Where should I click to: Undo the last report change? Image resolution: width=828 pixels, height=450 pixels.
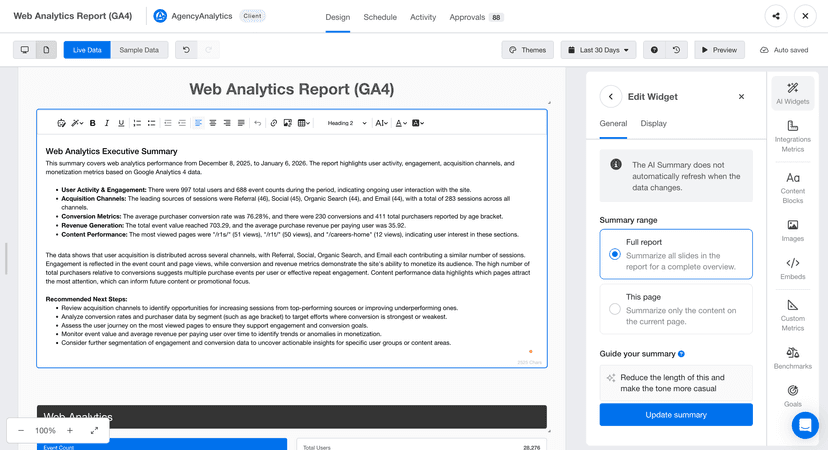point(186,50)
